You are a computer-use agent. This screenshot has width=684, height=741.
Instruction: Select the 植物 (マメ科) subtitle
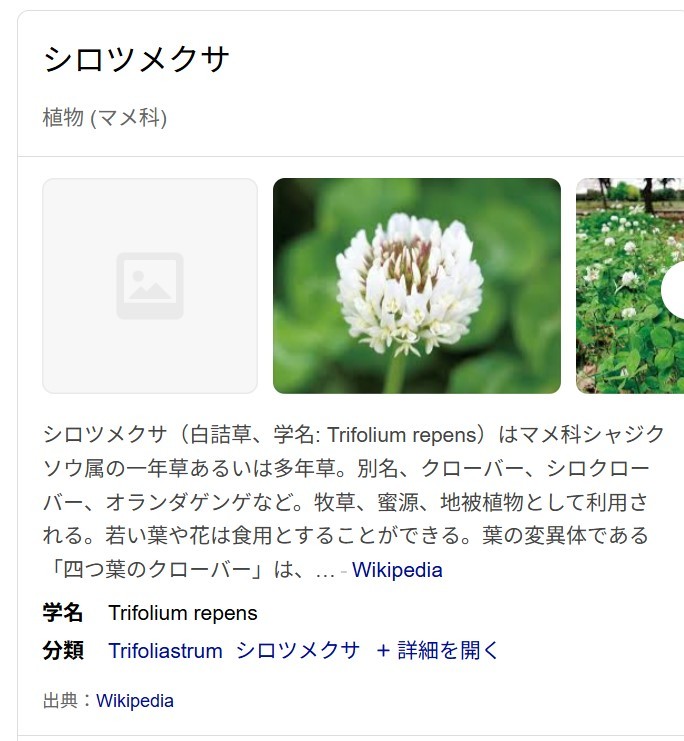pyautogui.click(x=105, y=118)
